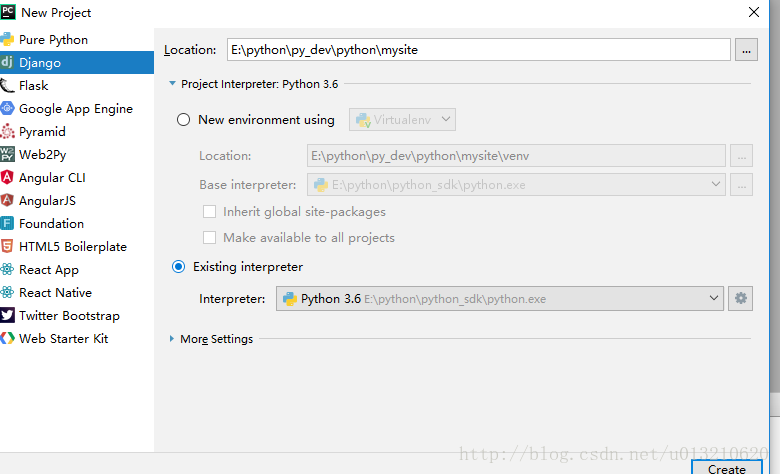Click the Django label in project list
The width and height of the screenshot is (780, 474).
click(x=40, y=63)
